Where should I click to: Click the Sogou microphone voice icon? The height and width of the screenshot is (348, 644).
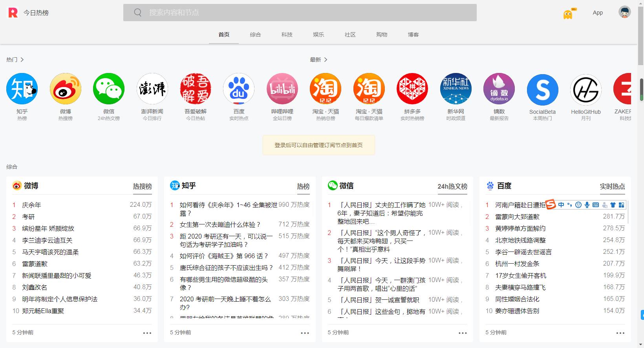pyautogui.click(x=587, y=205)
